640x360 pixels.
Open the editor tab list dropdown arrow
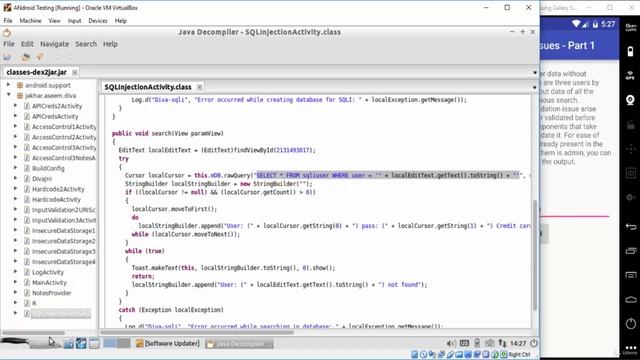coord(534,87)
